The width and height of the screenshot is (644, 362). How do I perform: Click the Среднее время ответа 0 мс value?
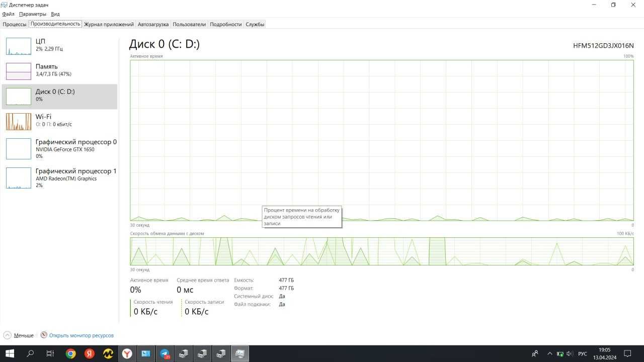[x=185, y=290]
